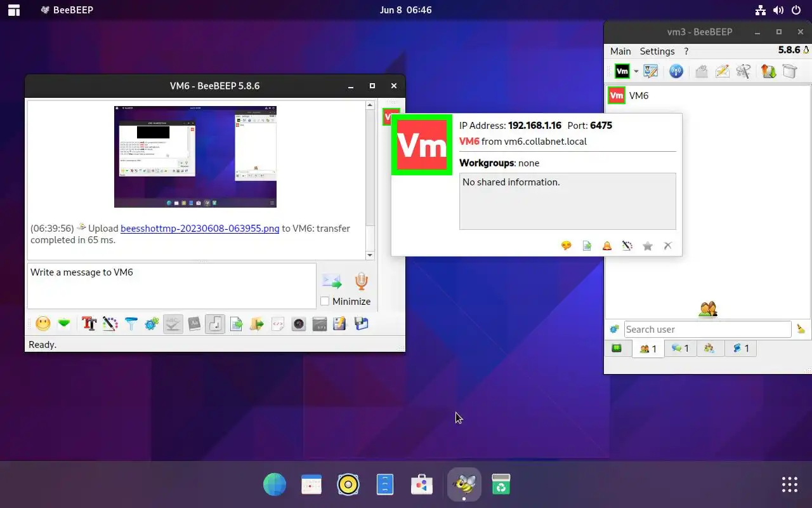Image resolution: width=812 pixels, height=508 pixels.
Task: Capture a screenshot with the camera icon
Action: (299, 324)
